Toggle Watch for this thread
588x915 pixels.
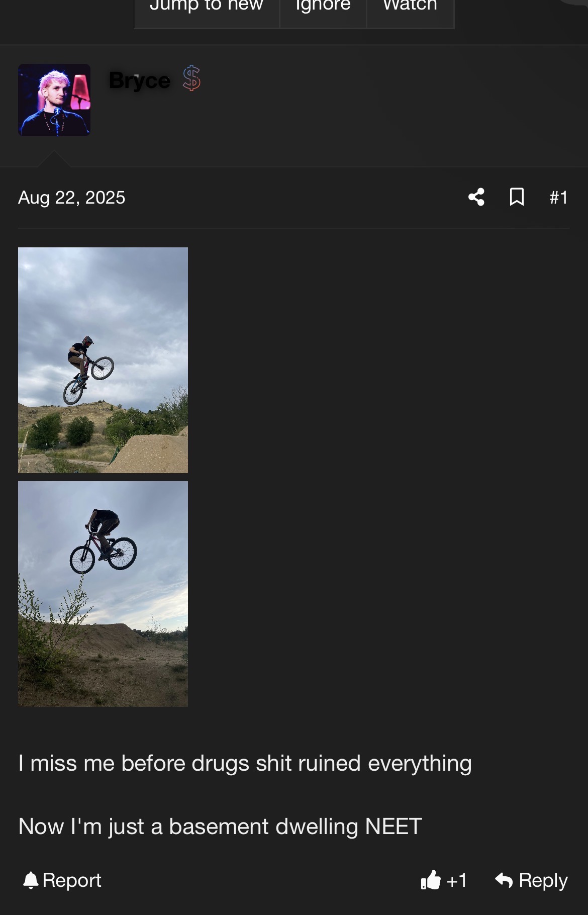coord(410,7)
